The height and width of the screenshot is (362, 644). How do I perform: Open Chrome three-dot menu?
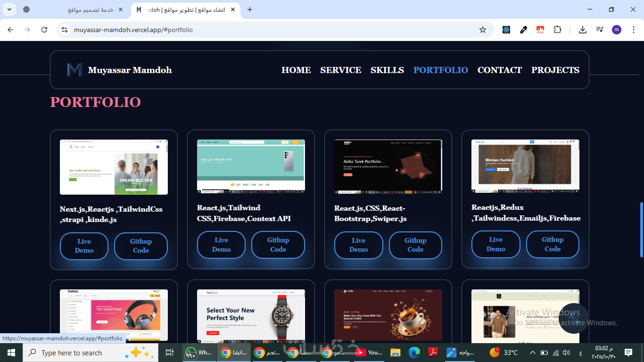(633, 30)
